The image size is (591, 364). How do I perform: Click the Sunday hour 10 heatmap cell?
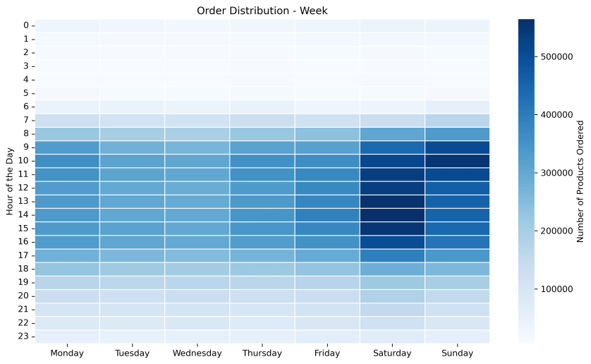pos(457,161)
